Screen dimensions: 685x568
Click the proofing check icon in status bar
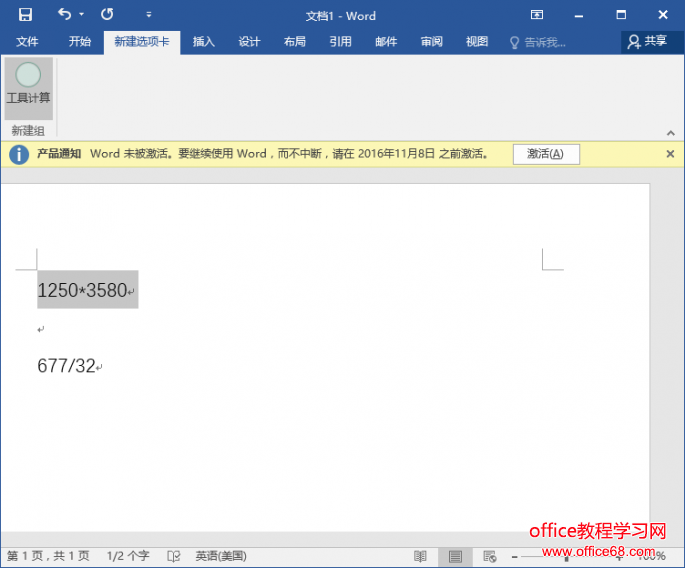pyautogui.click(x=173, y=556)
